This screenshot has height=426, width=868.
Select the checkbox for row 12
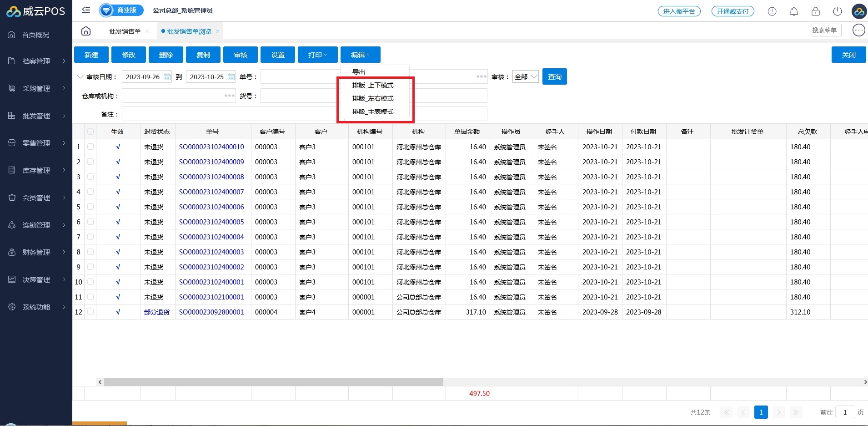[90, 312]
